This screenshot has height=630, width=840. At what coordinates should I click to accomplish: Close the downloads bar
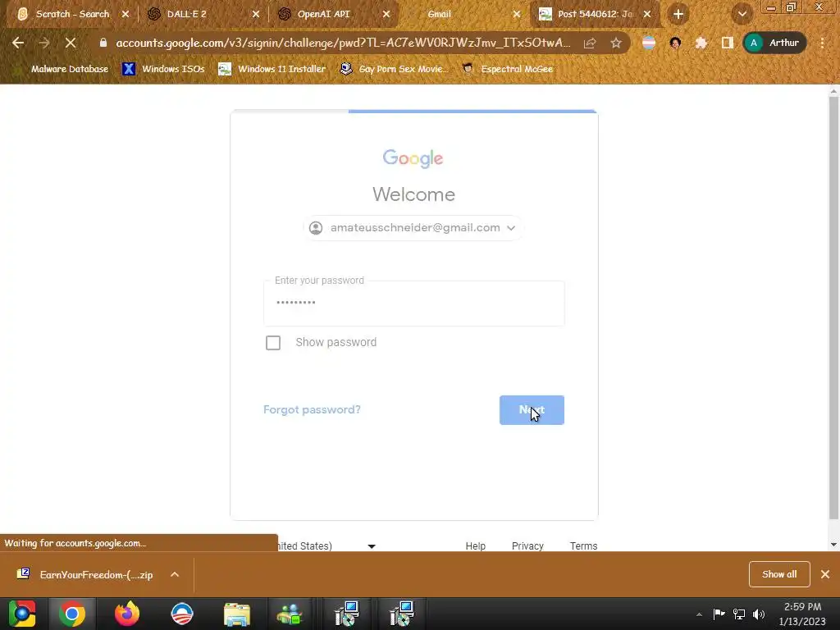[x=825, y=574]
